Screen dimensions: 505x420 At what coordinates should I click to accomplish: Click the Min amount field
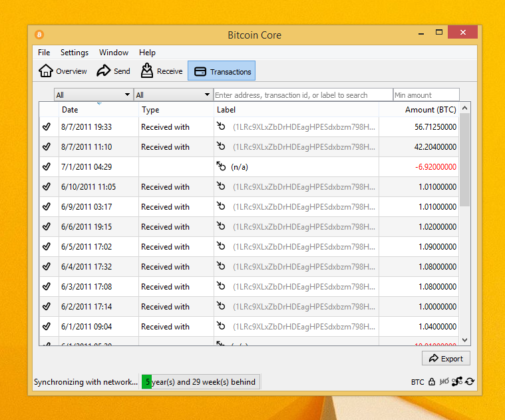[426, 95]
